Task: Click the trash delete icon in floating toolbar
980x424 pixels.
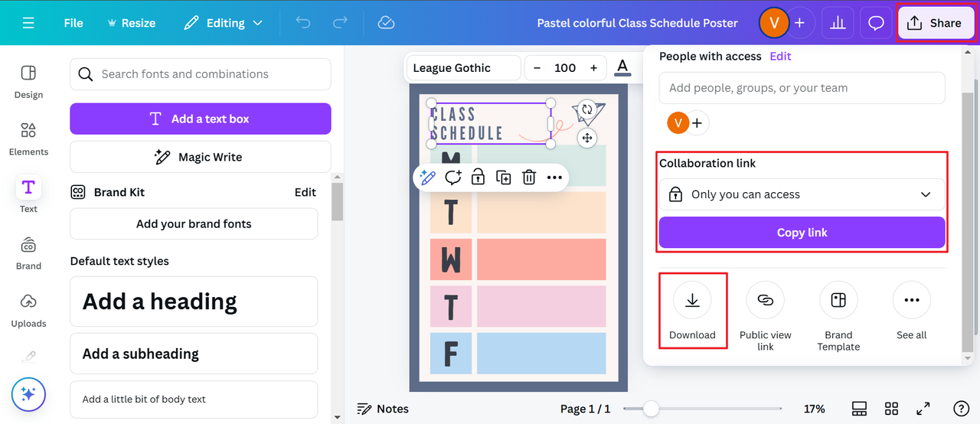Action: [x=528, y=178]
